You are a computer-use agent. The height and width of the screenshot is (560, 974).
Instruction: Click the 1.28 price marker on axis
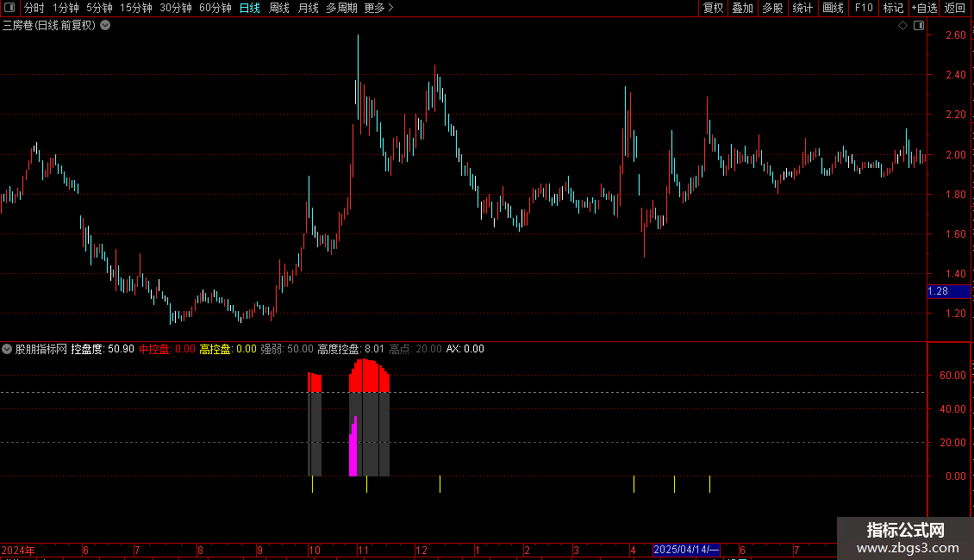pyautogui.click(x=948, y=291)
